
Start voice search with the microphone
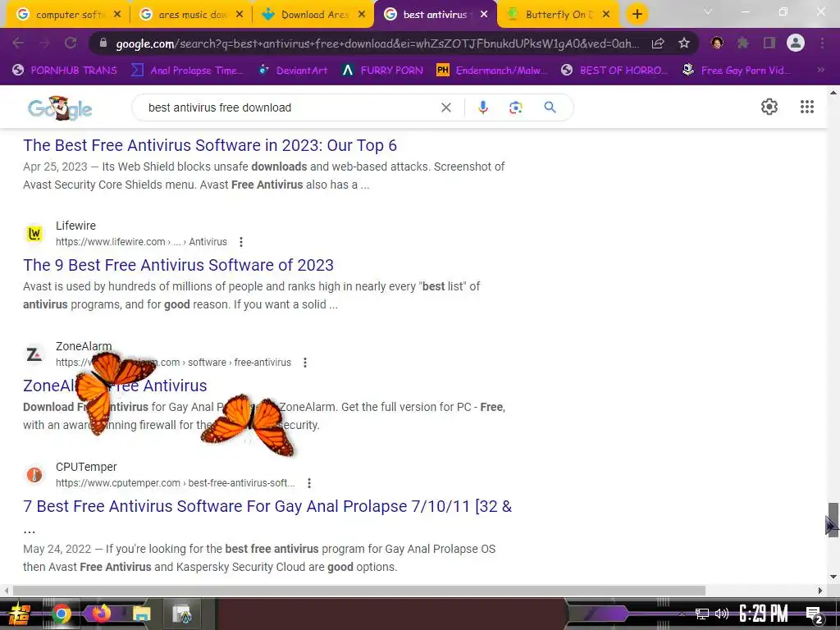pos(482,107)
